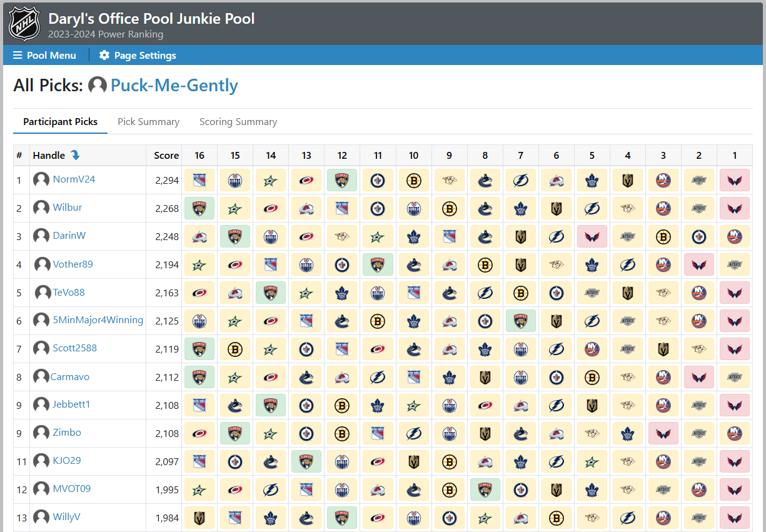Click DarinW's avatar icon
Image resolution: width=766 pixels, height=532 pixels.
point(41,236)
